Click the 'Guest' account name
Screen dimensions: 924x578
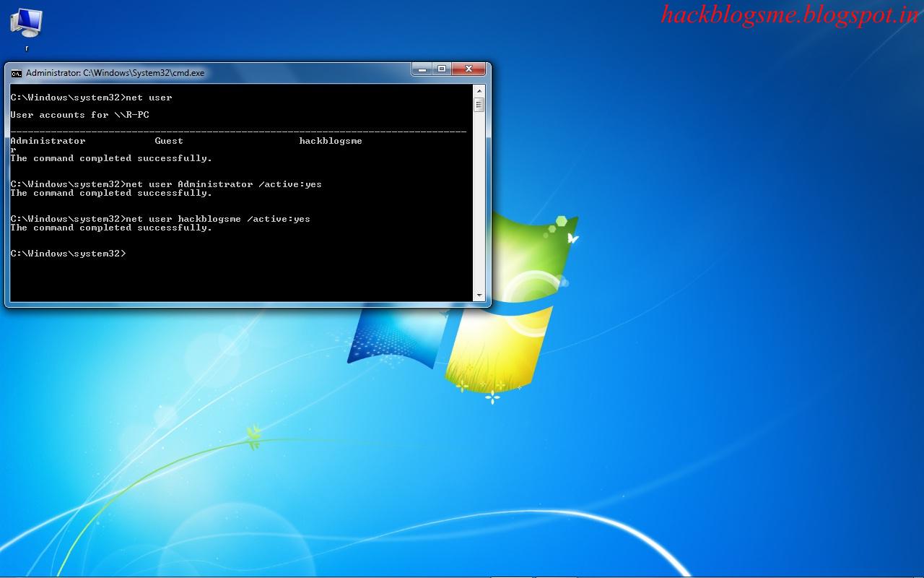coord(169,141)
